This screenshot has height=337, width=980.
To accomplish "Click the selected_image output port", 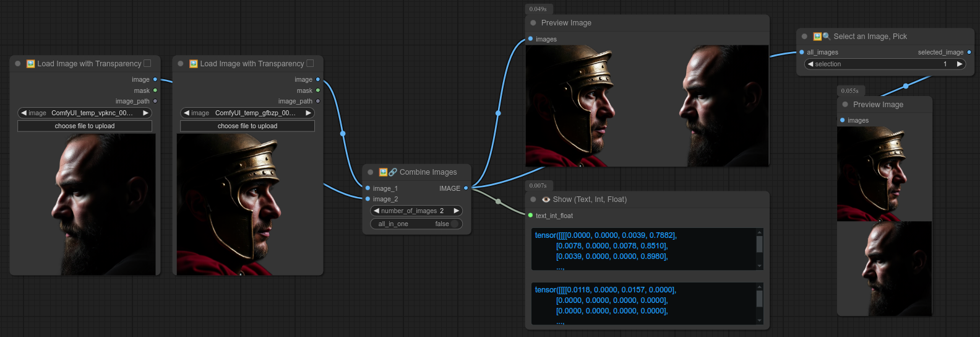I will click(969, 53).
